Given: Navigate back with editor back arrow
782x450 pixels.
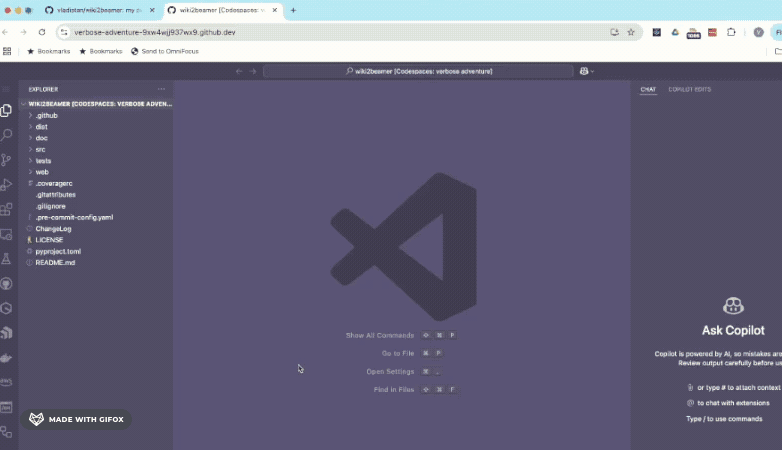Looking at the screenshot, I should tap(239, 71).
